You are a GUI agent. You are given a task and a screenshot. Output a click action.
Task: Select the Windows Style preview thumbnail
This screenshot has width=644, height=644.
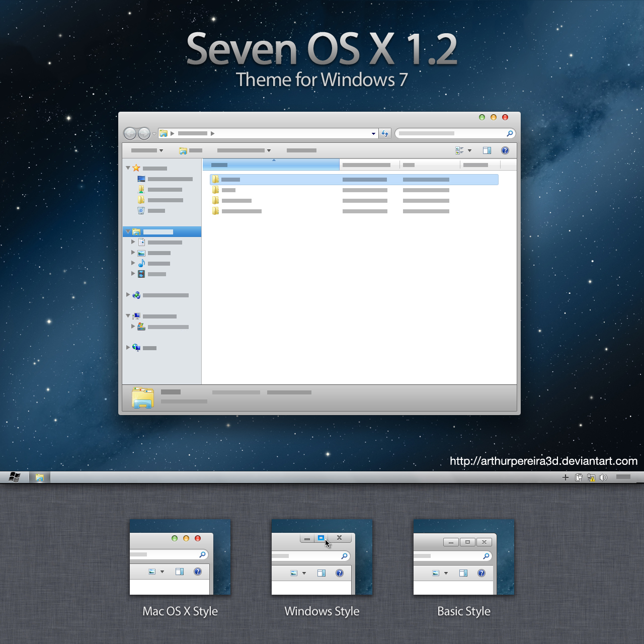point(322,557)
